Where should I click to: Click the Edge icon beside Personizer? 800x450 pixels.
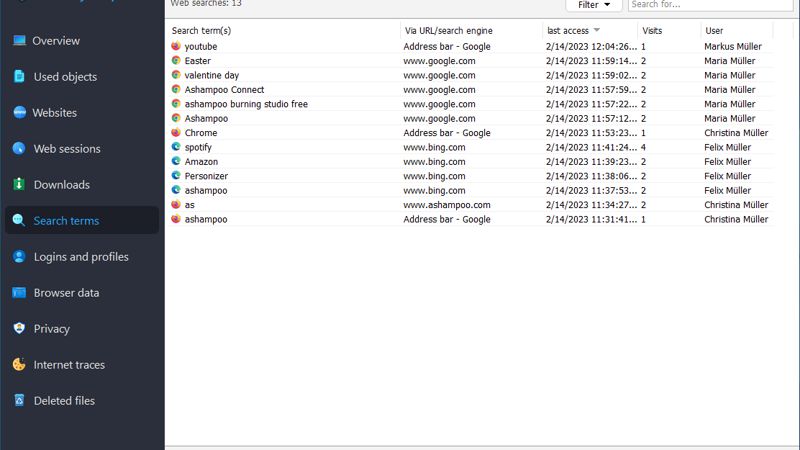[x=176, y=176]
